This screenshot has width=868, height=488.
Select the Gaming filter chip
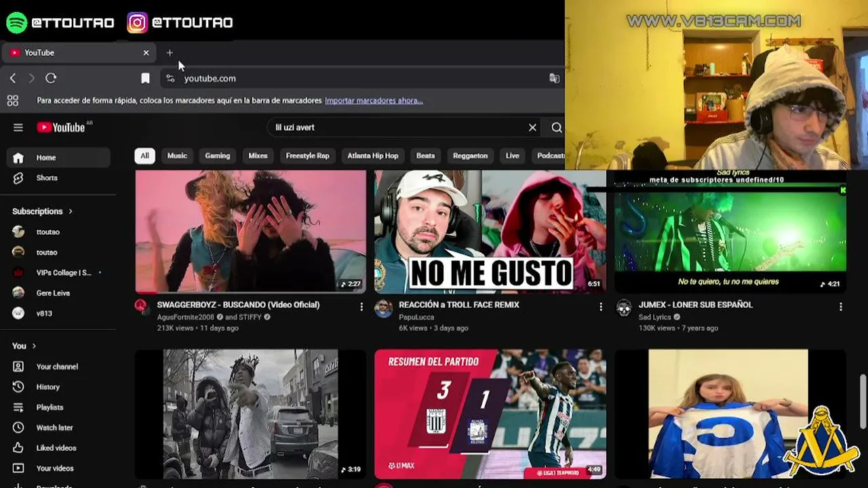click(x=218, y=156)
